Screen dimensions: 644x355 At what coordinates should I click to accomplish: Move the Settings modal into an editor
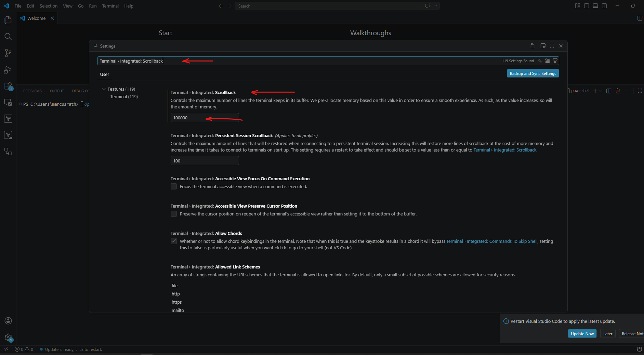coord(543,46)
